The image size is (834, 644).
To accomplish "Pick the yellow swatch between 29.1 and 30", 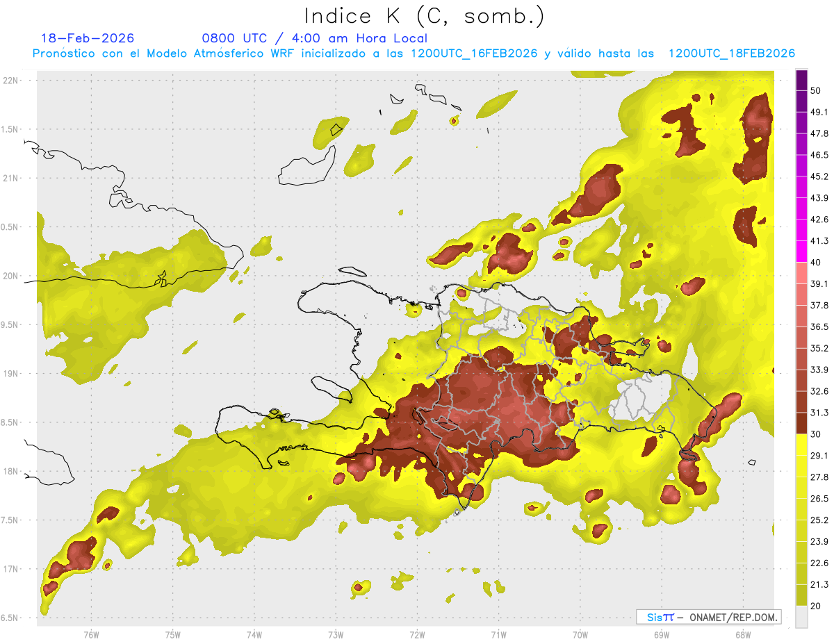I will pos(801,445).
